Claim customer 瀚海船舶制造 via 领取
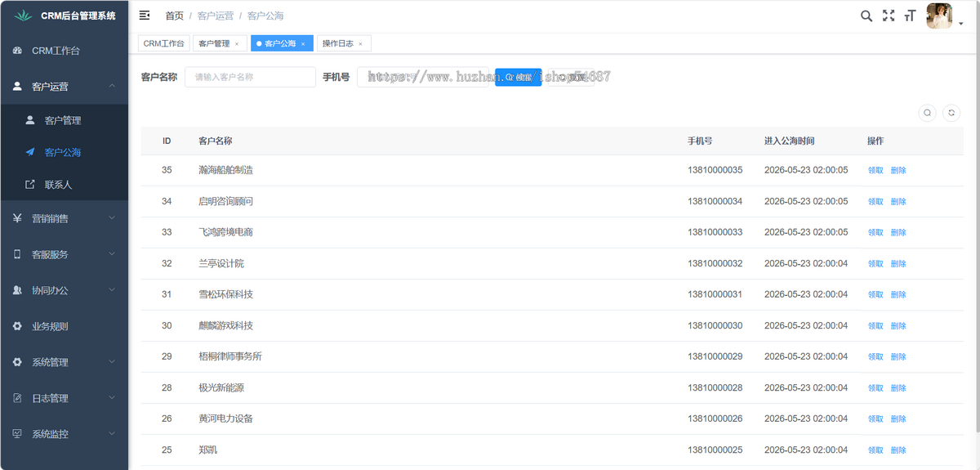Screen dimensions: 980x470 pyautogui.click(x=875, y=170)
